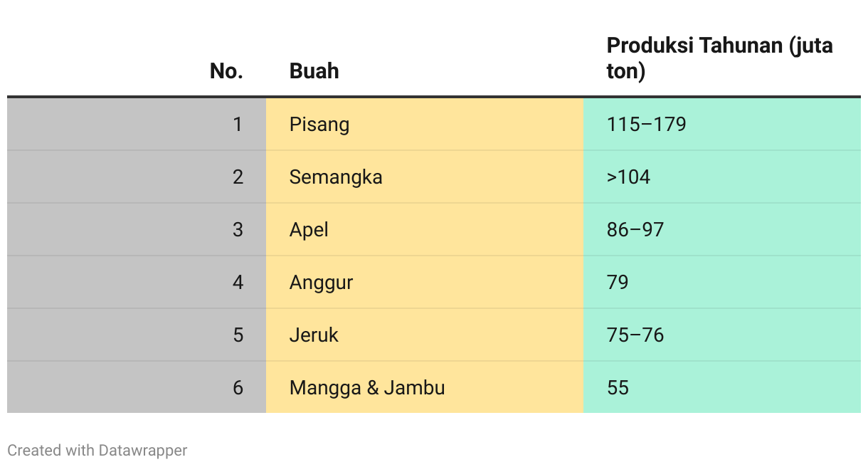Open the "Created with Datawrapper" link
868x467 pixels.
point(97,450)
